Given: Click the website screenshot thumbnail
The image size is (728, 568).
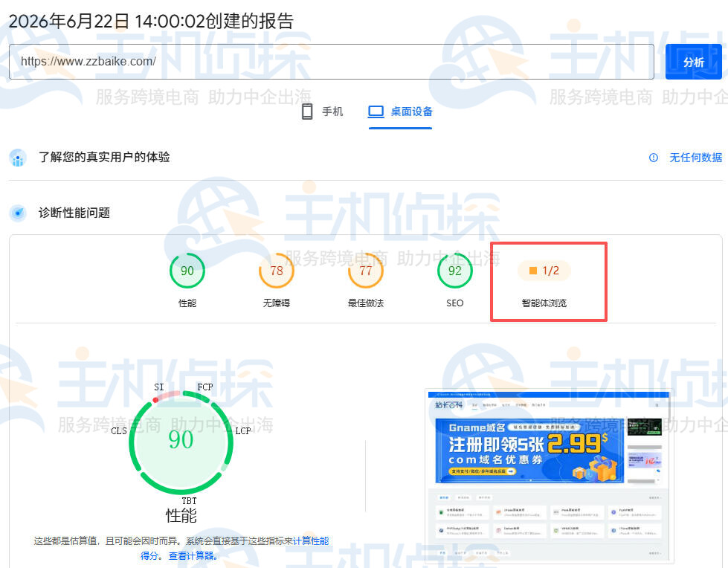Looking at the screenshot, I should click(550, 477).
